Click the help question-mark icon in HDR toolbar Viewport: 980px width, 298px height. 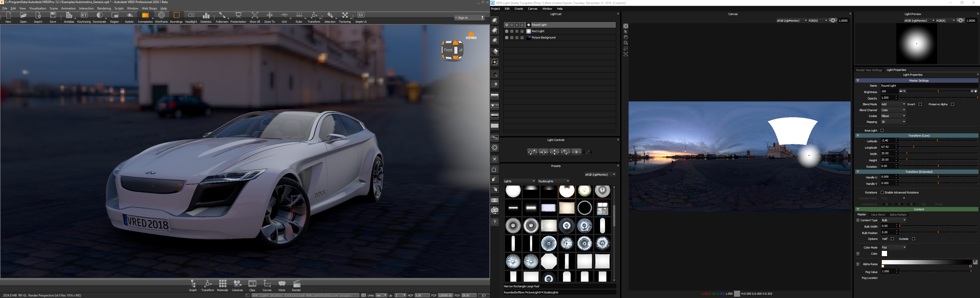[495, 222]
